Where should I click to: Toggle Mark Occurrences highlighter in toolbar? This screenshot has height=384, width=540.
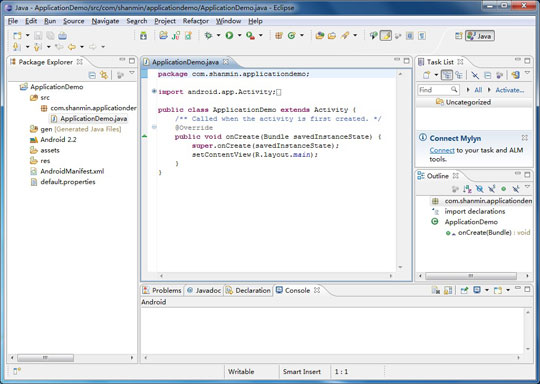point(386,35)
